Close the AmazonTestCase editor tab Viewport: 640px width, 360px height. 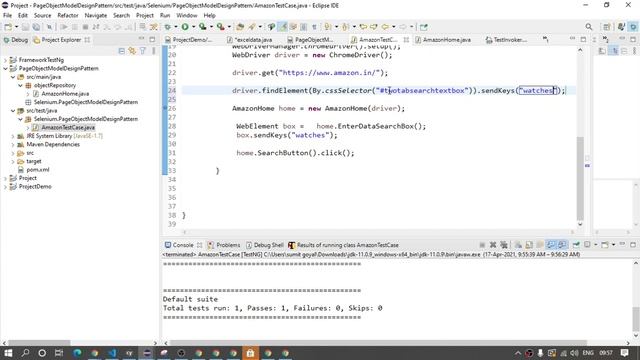pyautogui.click(x=406, y=40)
